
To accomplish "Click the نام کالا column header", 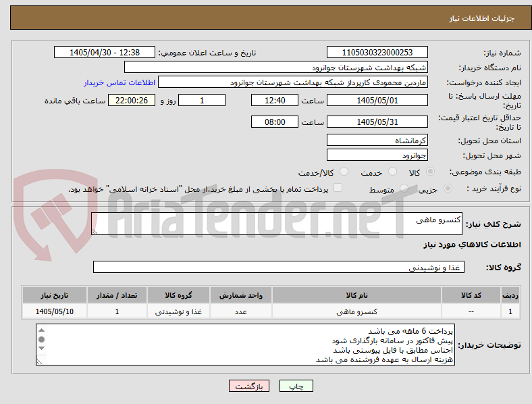I will [356, 295].
